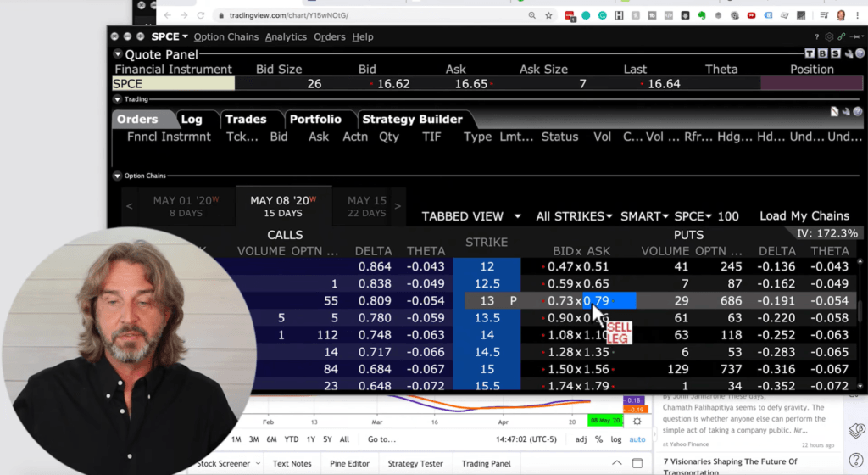Select the Orders tab
This screenshot has width=868, height=475.
(137, 119)
